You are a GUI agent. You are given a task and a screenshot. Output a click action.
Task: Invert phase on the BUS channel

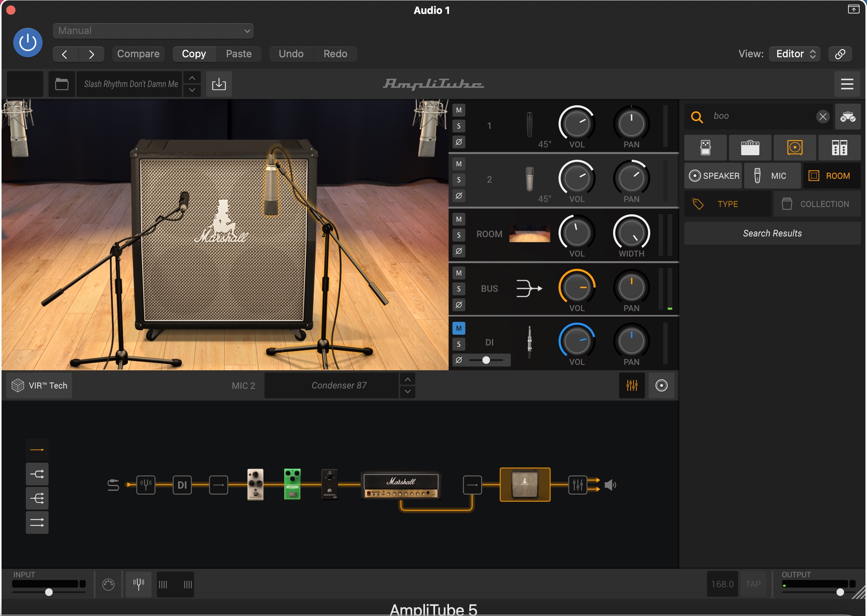click(x=459, y=305)
